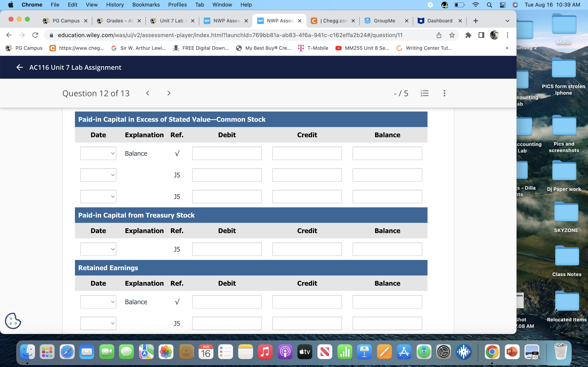Go to the previous question arrow

coord(147,93)
